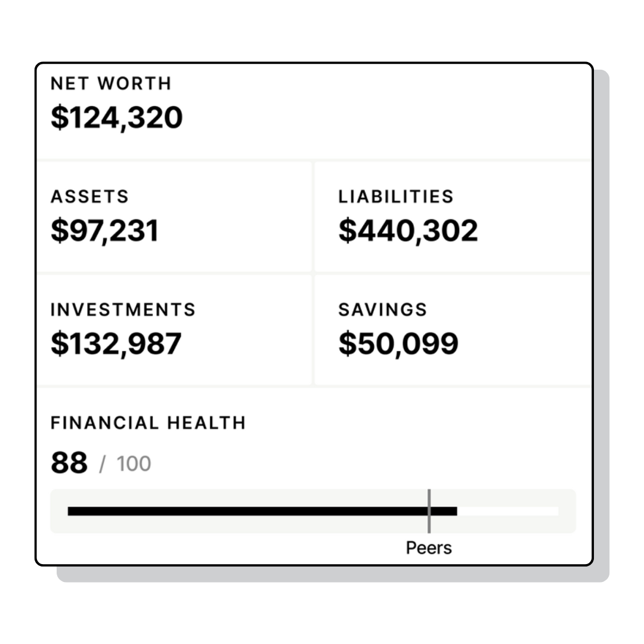Open the $132,987 investments value
The width and height of the screenshot is (644, 644).
[116, 344]
